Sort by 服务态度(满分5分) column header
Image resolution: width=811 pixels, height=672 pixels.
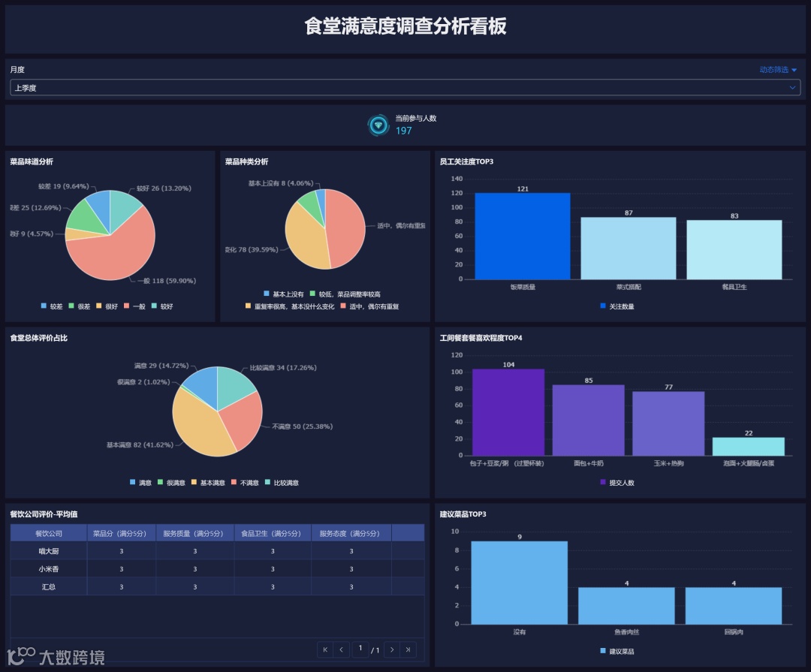[350, 533]
